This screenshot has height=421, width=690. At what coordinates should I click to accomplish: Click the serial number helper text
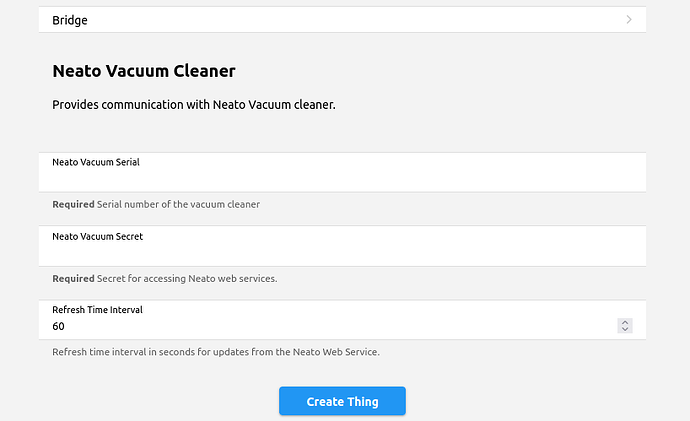(x=178, y=204)
